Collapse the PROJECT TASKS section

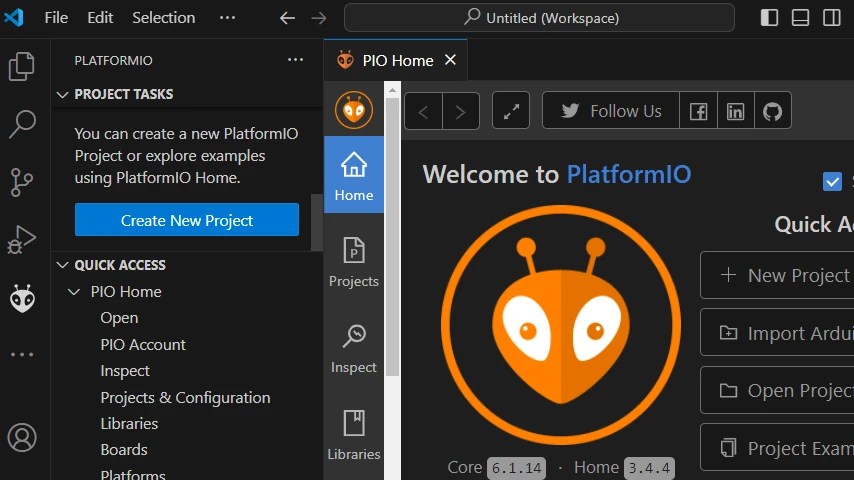point(63,95)
